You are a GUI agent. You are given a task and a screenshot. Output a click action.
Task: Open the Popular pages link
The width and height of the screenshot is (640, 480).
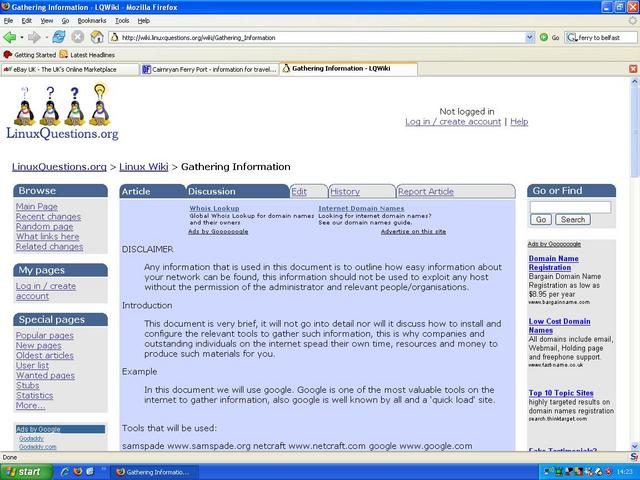(45, 336)
